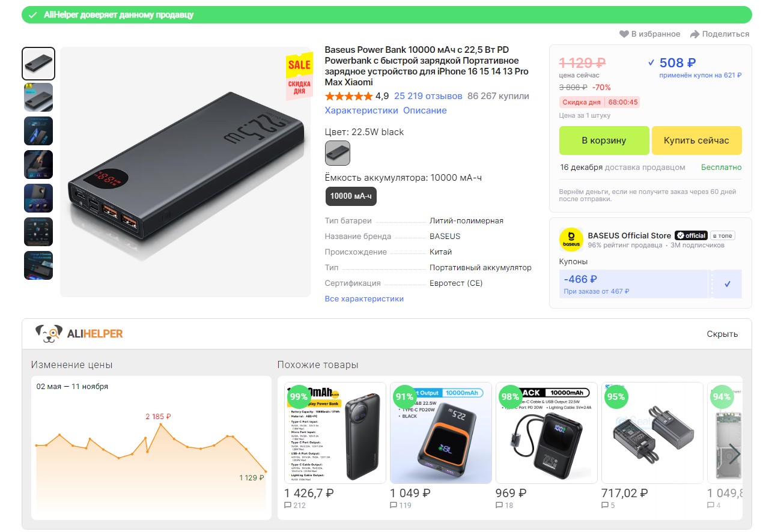Expand all specs via Все характеристики

tap(364, 298)
